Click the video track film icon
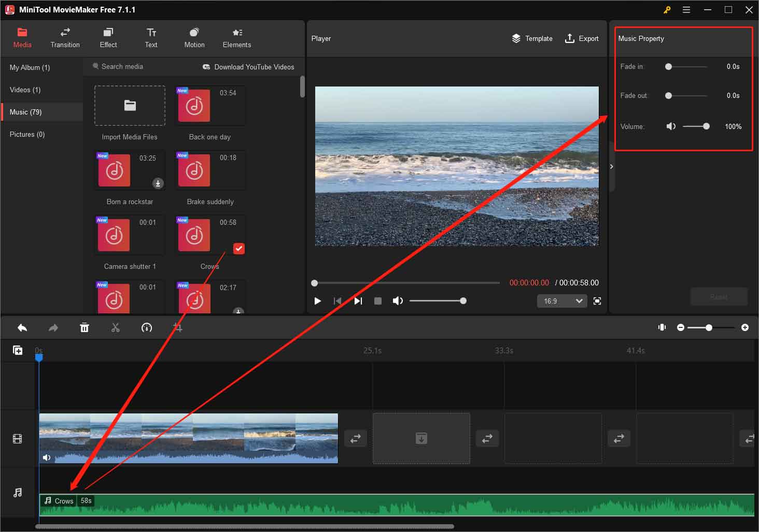The image size is (759, 532). [x=18, y=439]
